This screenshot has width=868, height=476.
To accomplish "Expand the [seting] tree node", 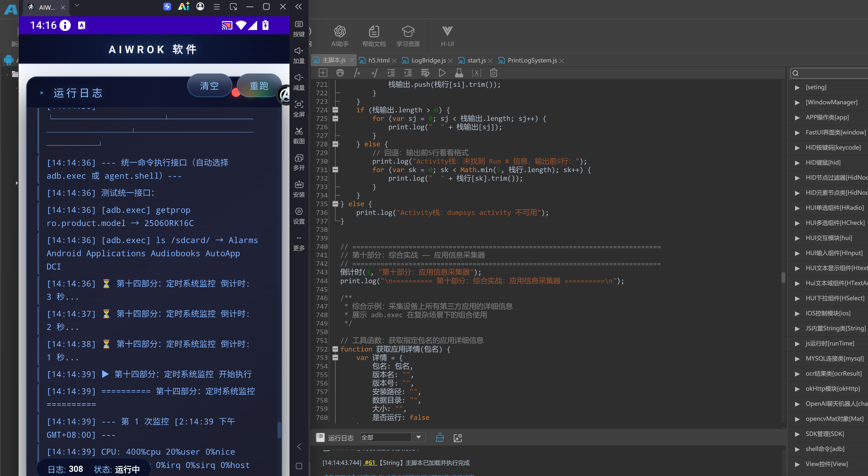I will [797, 87].
